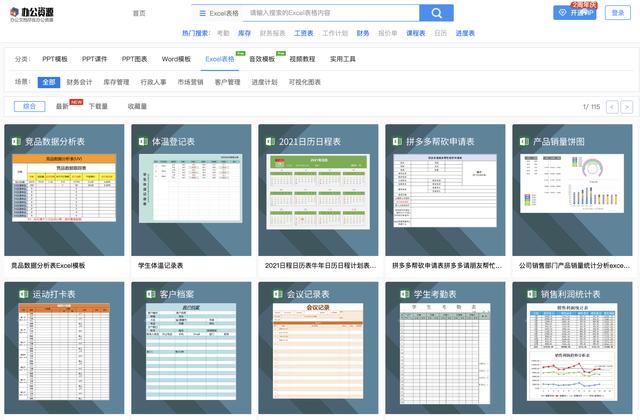640x420 pixels.
Task: Click Excel icon on 会议记录表 card
Action: tap(270, 295)
